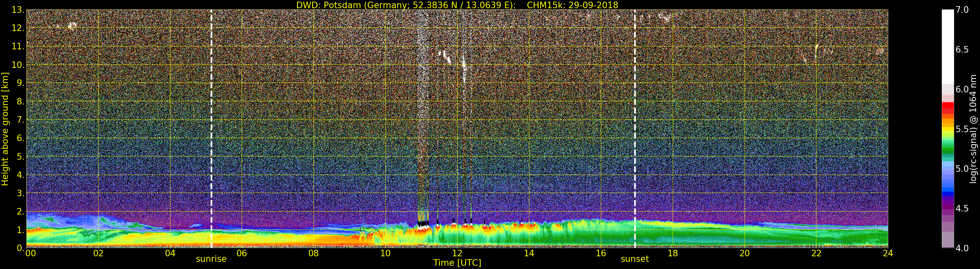
Task: Click height-axis tick label '13.'
Action: point(18,10)
